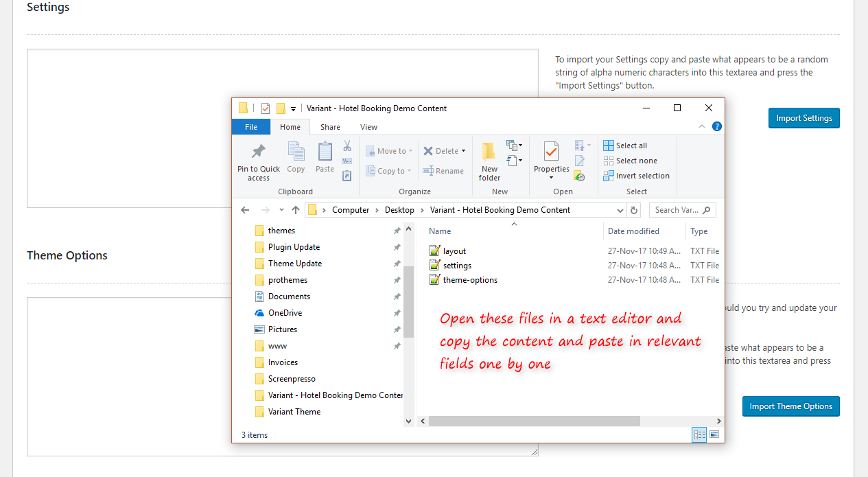Click the Cut scissors icon
The image size is (868, 477).
tap(347, 146)
